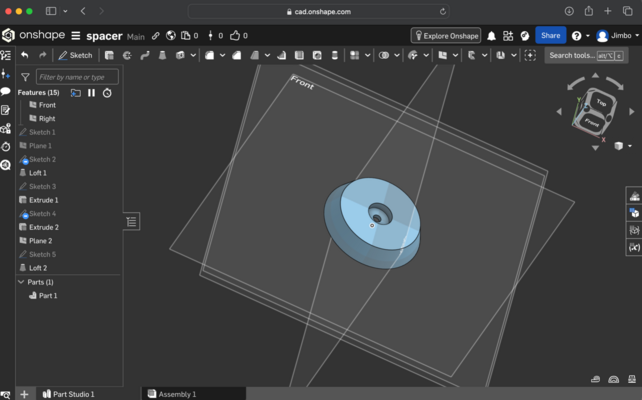
Task: Insert new tab with bottom plus button
Action: [x=24, y=394]
